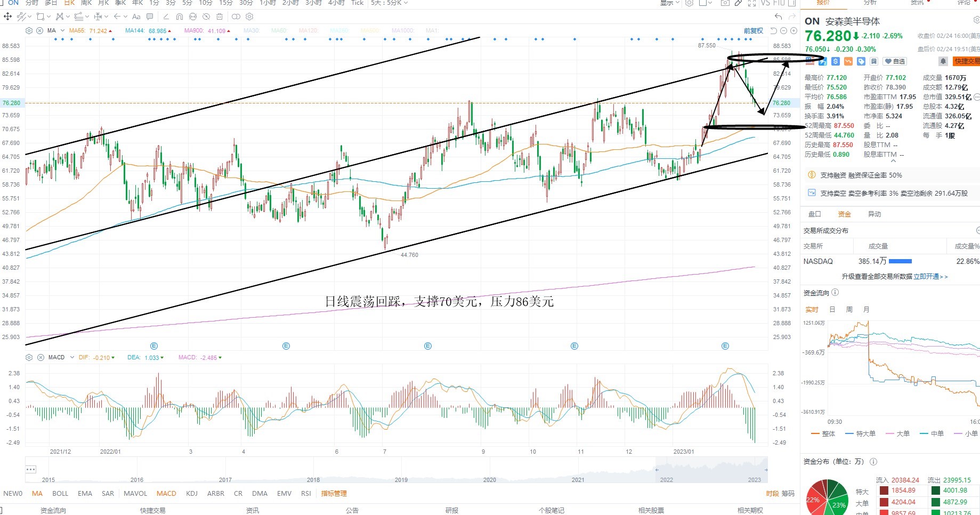
Task: Open the text annotation Aa tool
Action: (136, 17)
